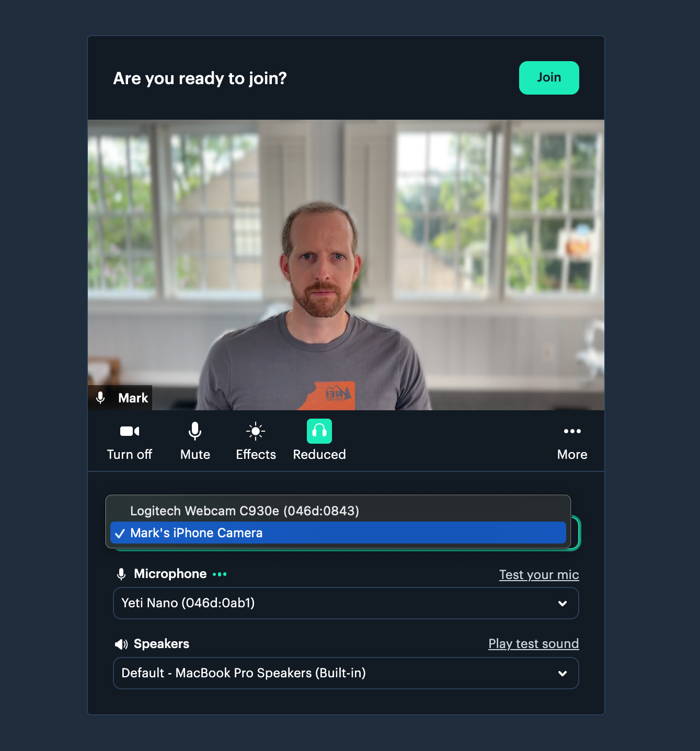
Task: Click the video preview of Mark
Action: tap(346, 265)
